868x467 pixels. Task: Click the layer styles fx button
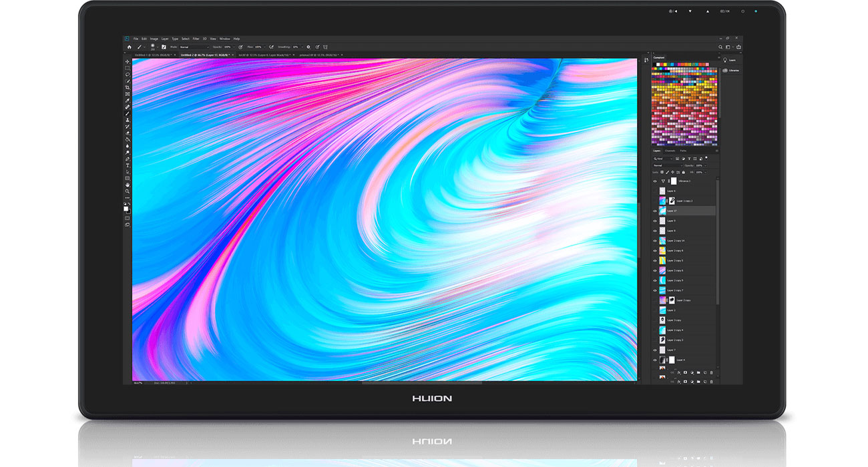[679, 373]
